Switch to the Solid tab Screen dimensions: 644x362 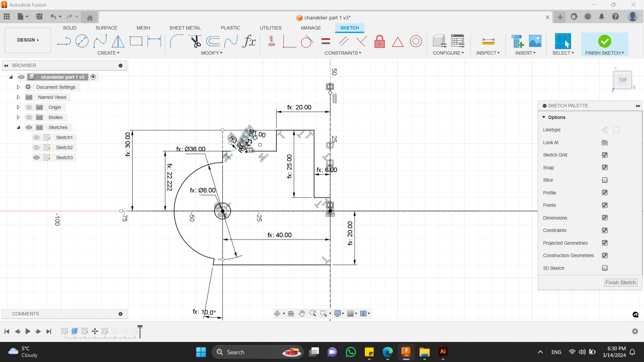(x=69, y=28)
